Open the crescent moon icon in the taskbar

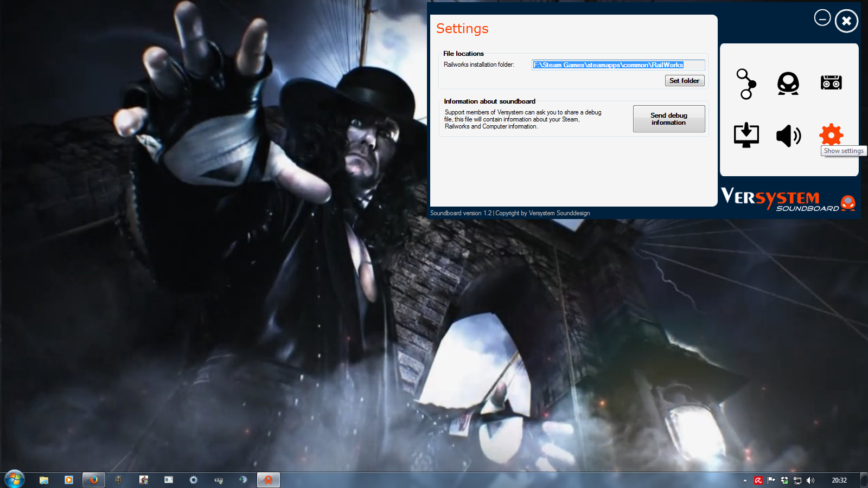point(244,480)
